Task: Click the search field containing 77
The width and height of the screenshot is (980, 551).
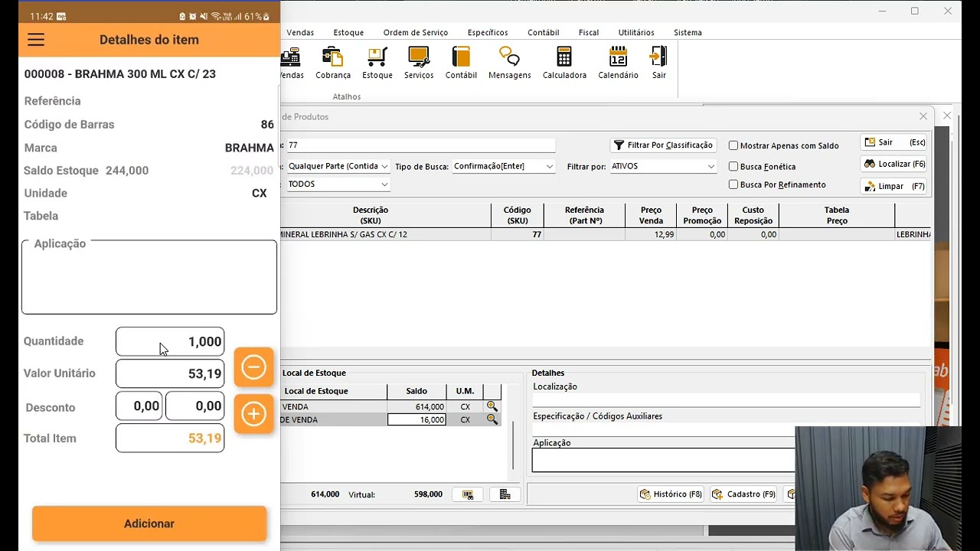Action: (x=421, y=145)
